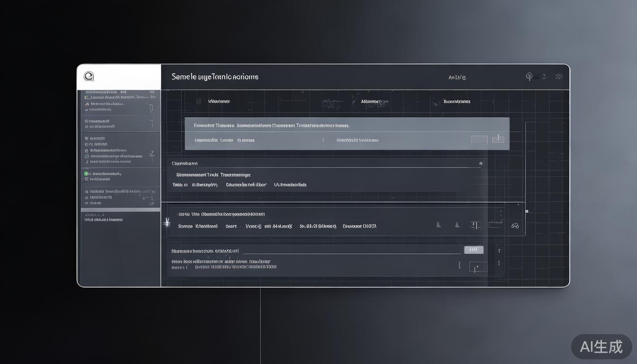Screen dimensions: 637x364
Task: Click the small square icon below gray button
Action: pyautogui.click(x=478, y=267)
